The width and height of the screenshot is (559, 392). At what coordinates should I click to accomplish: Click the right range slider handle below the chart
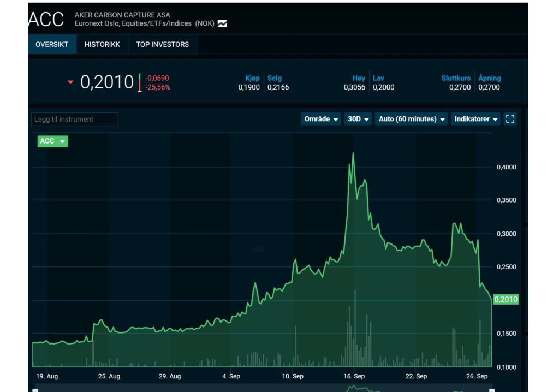(x=492, y=390)
